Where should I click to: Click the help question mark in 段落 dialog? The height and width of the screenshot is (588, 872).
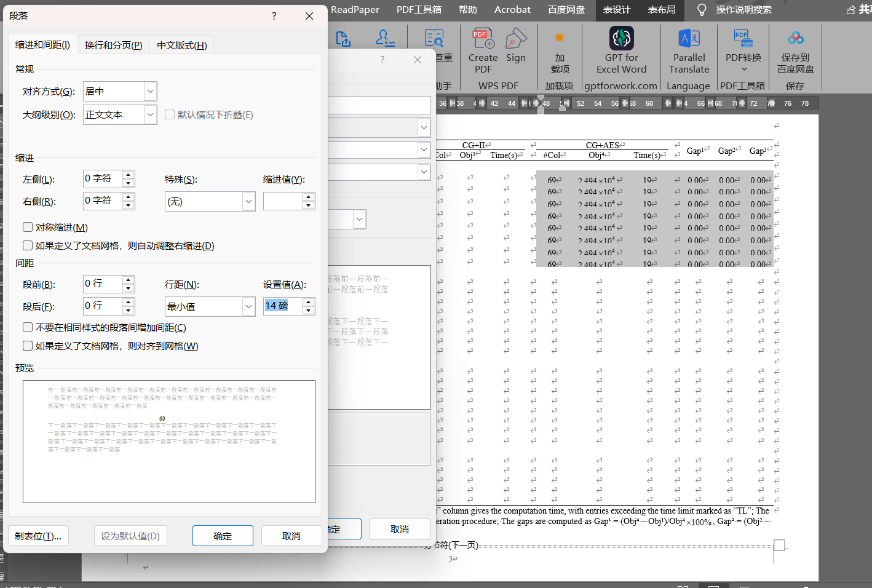(x=274, y=16)
